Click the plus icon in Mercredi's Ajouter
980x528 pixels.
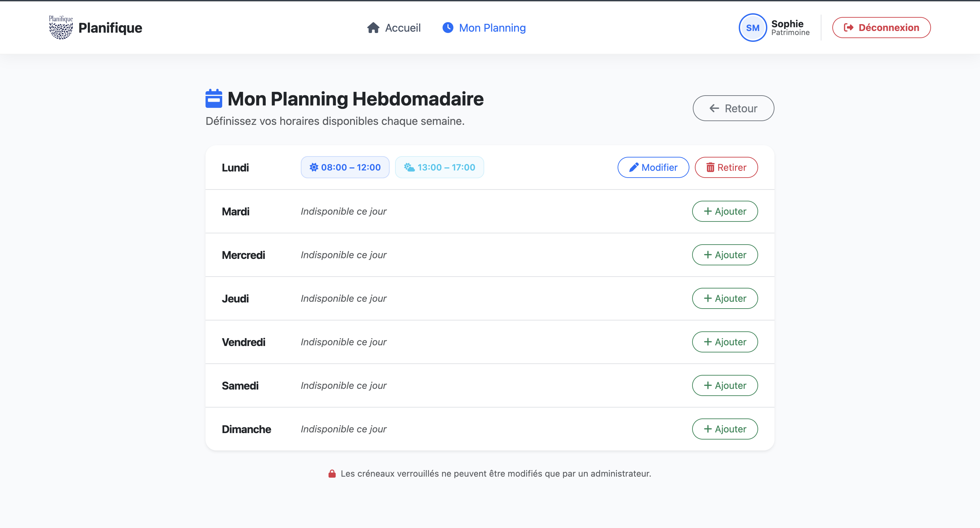coord(708,255)
